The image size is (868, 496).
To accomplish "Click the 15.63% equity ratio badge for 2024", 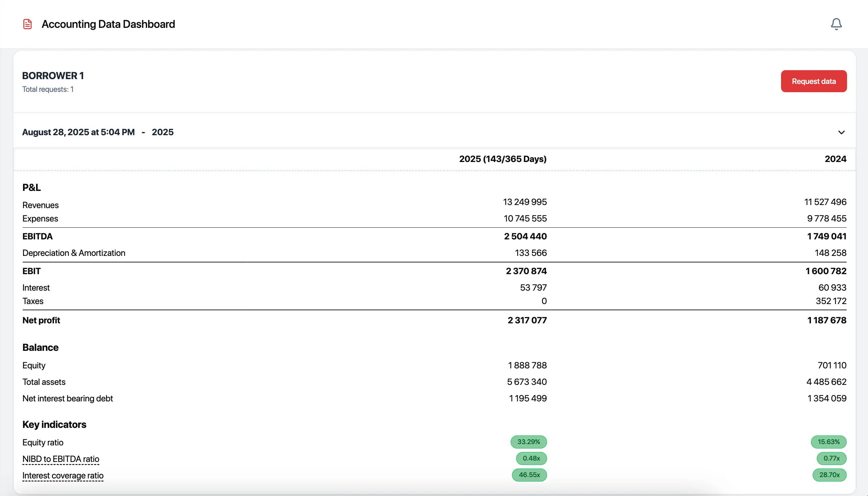I will click(829, 442).
